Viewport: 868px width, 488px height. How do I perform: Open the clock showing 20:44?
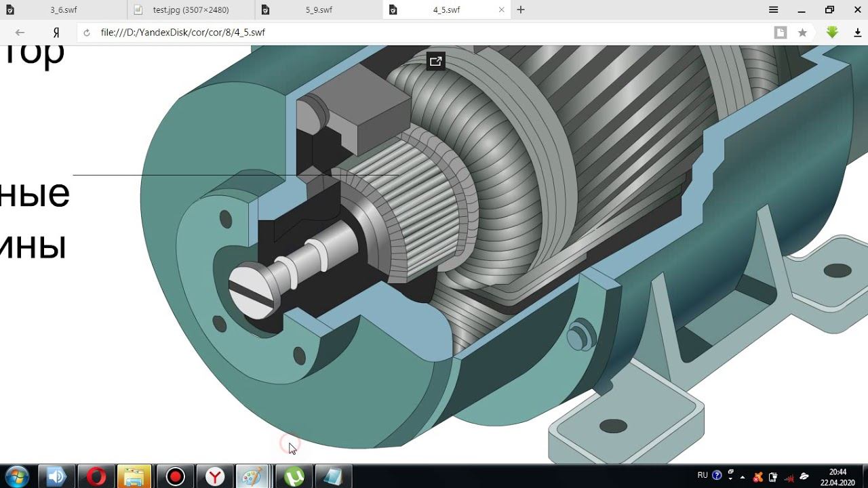pyautogui.click(x=837, y=476)
